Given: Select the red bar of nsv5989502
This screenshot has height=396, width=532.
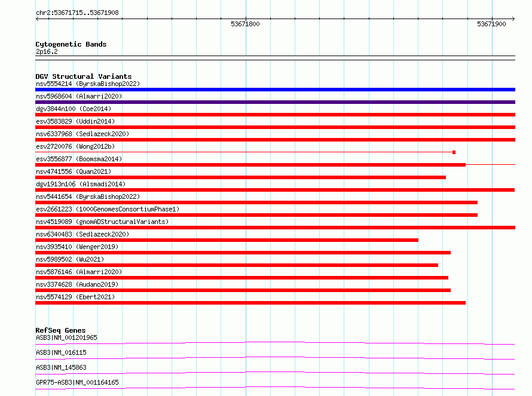Looking at the screenshot, I should coord(237,265).
